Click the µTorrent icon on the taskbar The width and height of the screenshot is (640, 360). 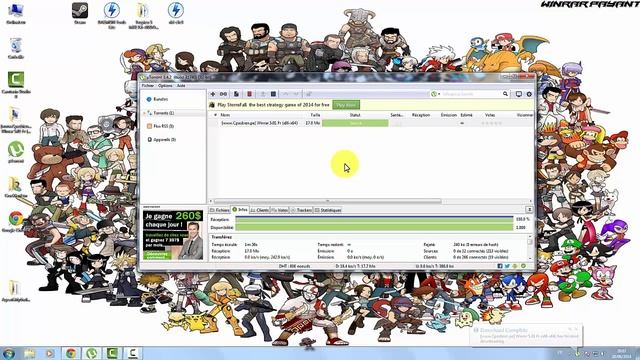pos(91,353)
